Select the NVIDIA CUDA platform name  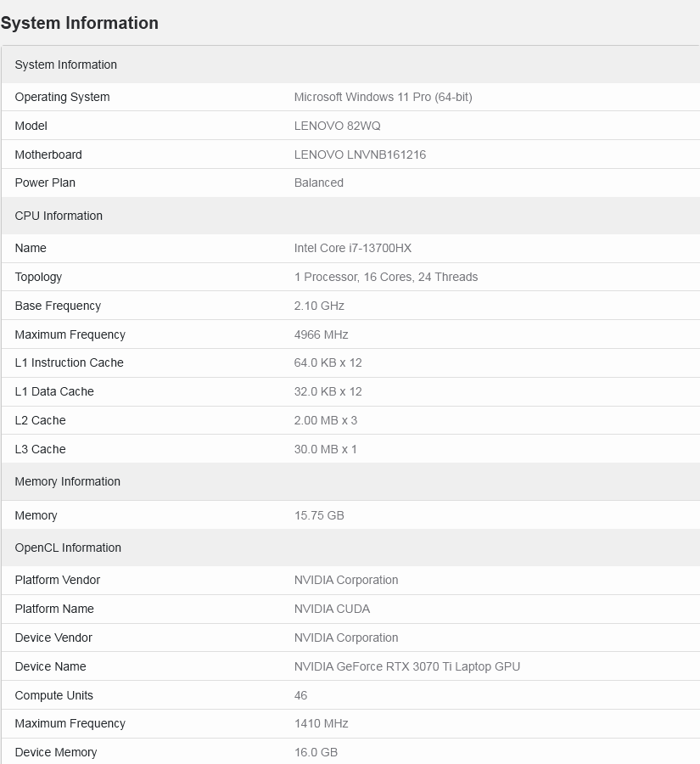coord(332,609)
